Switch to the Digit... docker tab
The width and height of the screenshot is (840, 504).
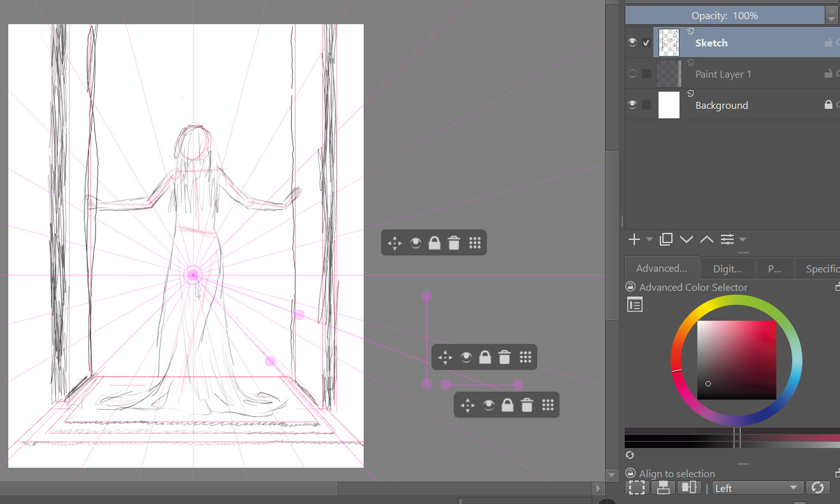click(727, 269)
